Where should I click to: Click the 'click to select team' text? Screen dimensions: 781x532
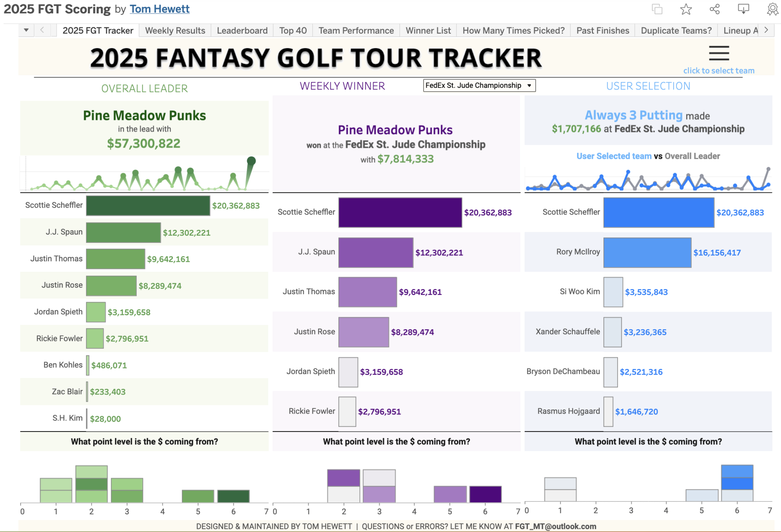click(x=718, y=71)
